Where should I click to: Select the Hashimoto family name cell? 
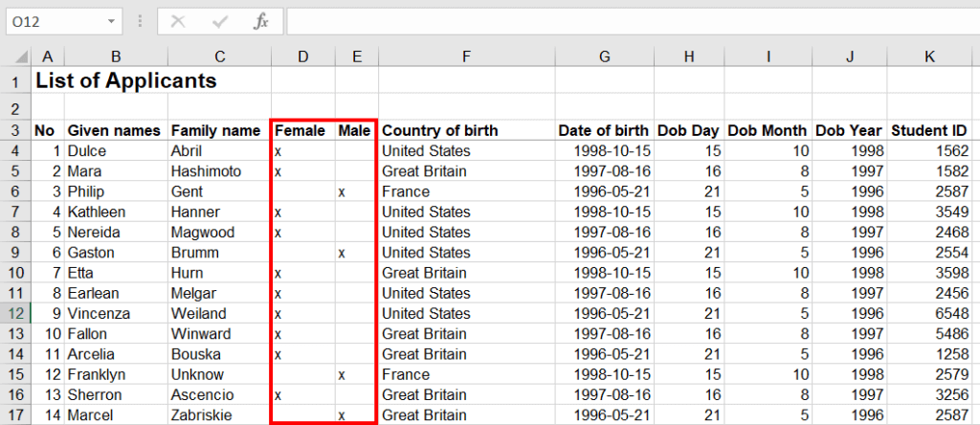click(x=218, y=171)
